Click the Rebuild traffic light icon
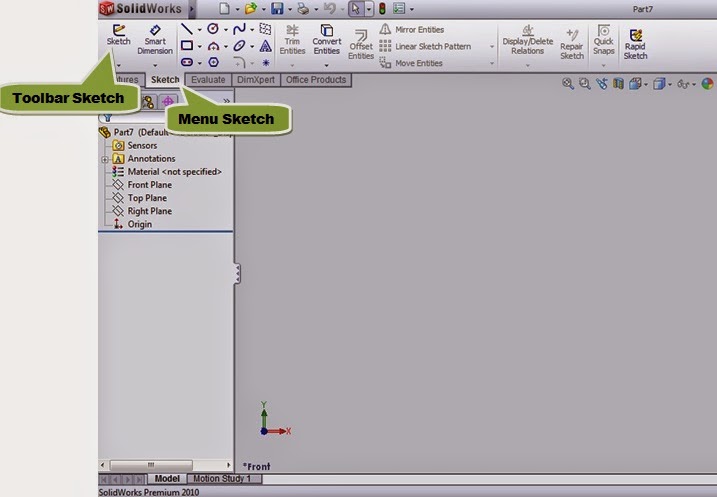 pyautogui.click(x=382, y=8)
